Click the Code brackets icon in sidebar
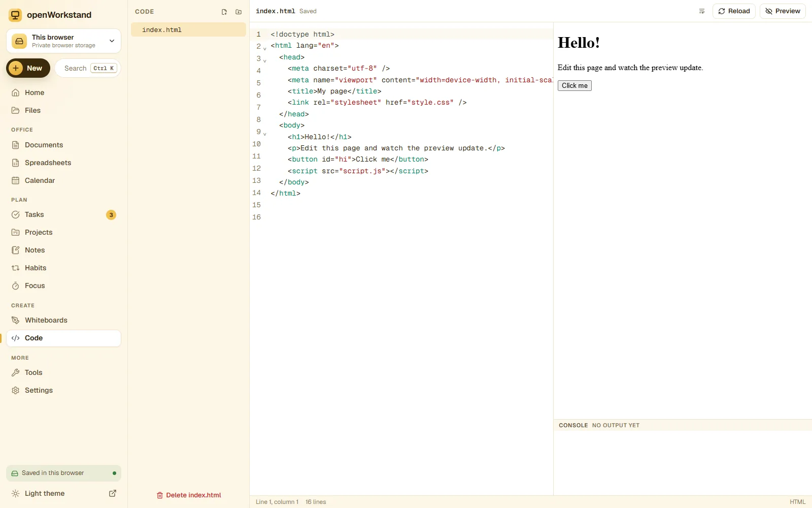The image size is (812, 508). pos(15,338)
